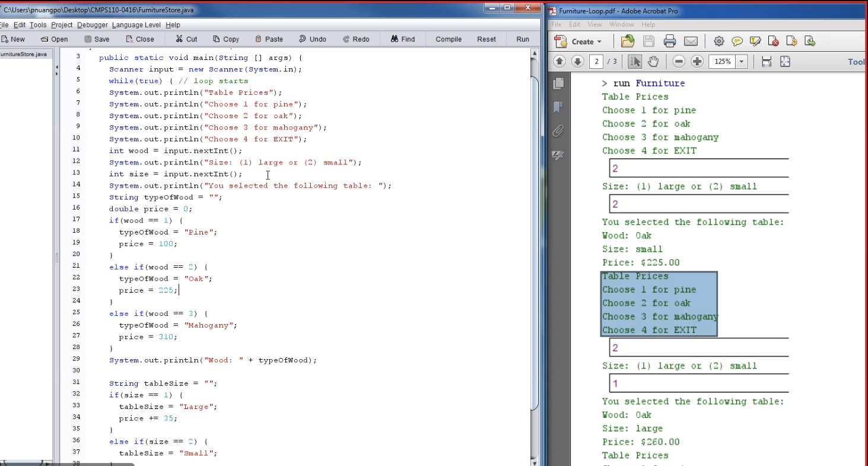Open the File menu in Acrobat
This screenshot has width=868, height=466.
point(557,24)
